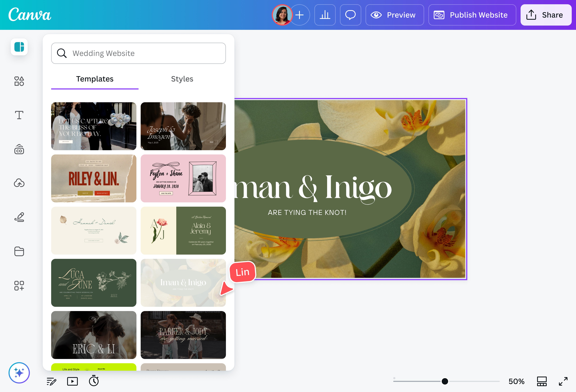
Task: Open the Uploads cloud icon
Action: (19, 183)
